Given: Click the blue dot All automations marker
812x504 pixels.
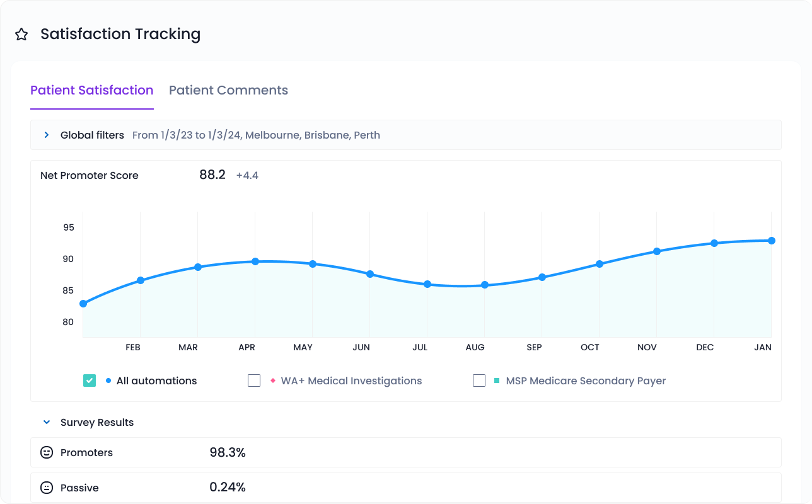Looking at the screenshot, I should click(x=109, y=381).
